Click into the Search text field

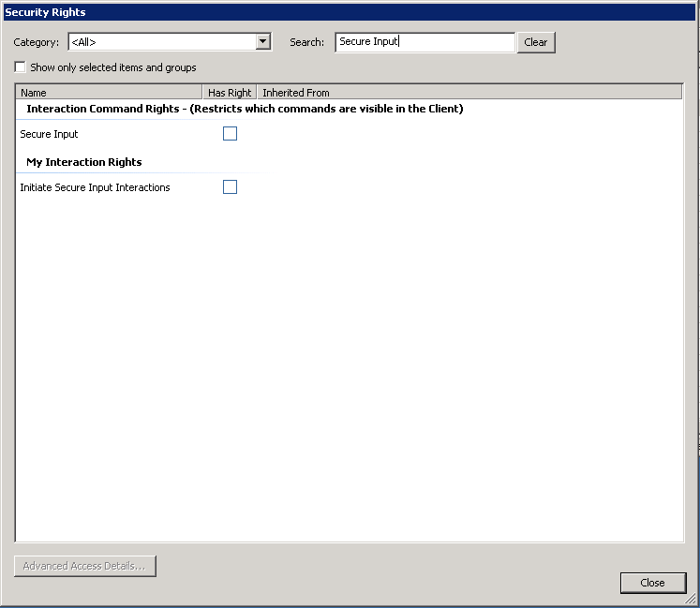click(424, 42)
